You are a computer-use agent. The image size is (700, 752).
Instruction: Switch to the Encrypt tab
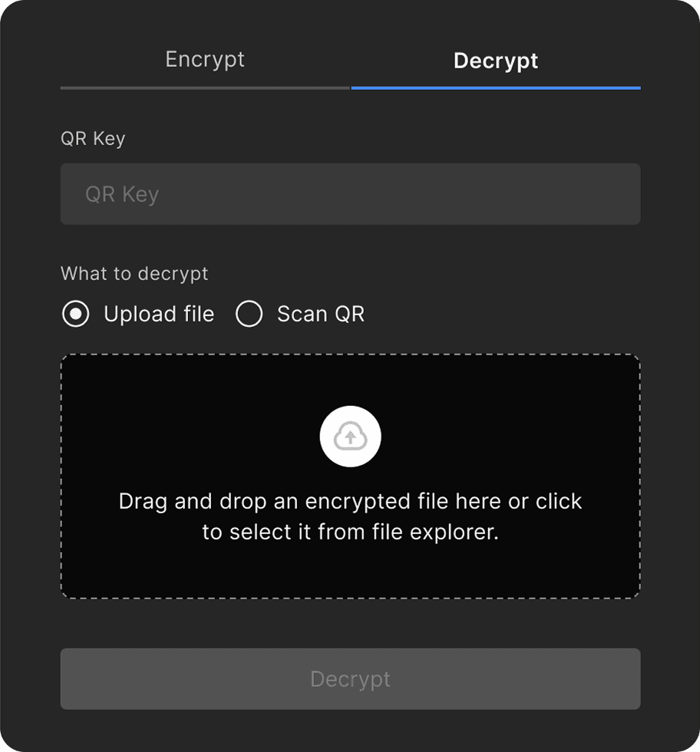tap(205, 60)
